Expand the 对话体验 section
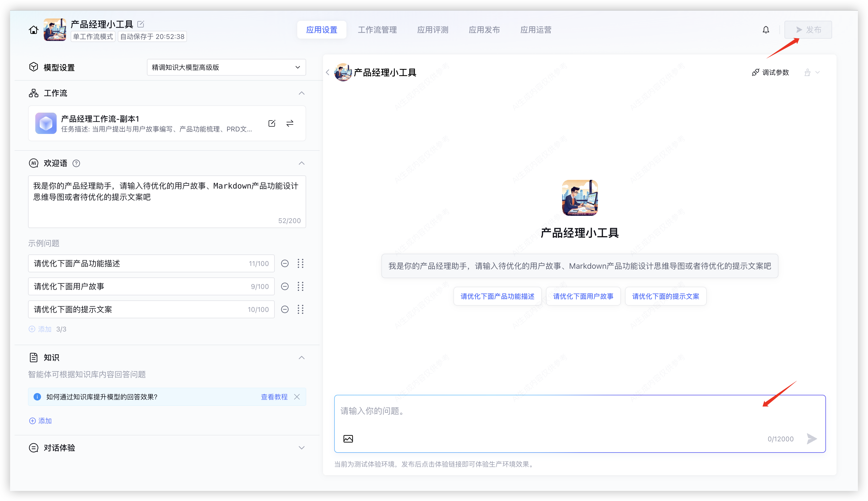The height and width of the screenshot is (501, 868). tap(302, 448)
